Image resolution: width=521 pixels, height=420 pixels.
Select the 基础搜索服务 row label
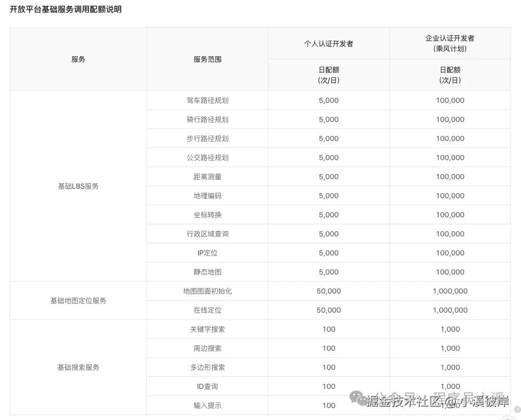78,367
